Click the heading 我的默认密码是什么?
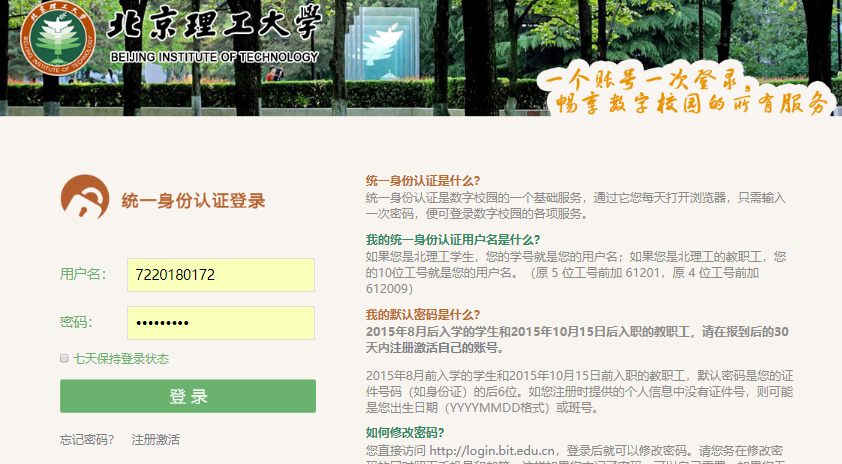Viewport: 842px width, 464px height. (423, 314)
